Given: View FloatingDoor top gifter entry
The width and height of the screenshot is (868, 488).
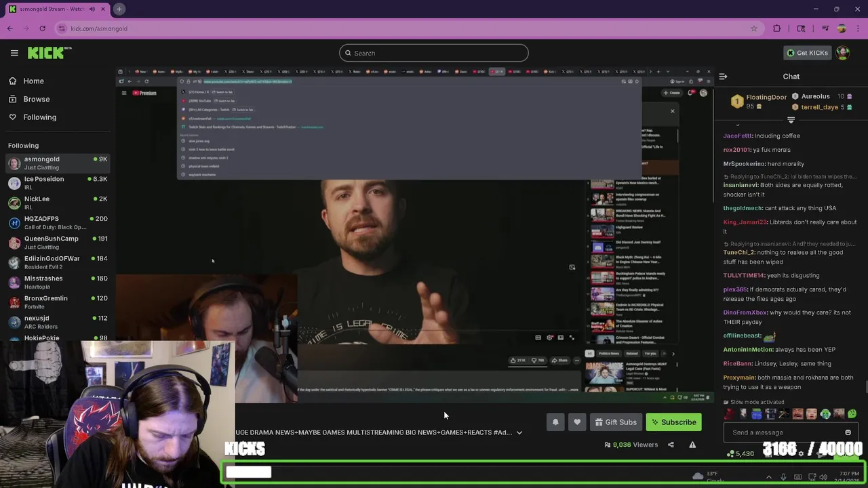Looking at the screenshot, I should pos(758,102).
